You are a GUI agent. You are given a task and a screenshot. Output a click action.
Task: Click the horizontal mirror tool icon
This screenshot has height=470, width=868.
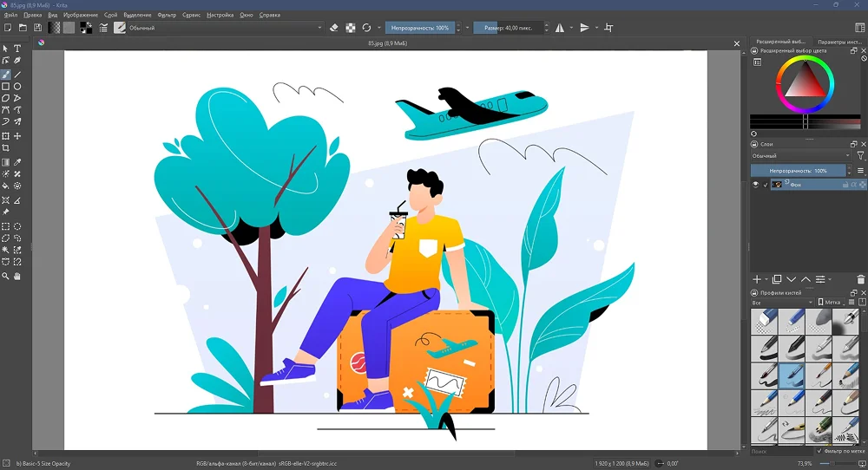click(560, 28)
